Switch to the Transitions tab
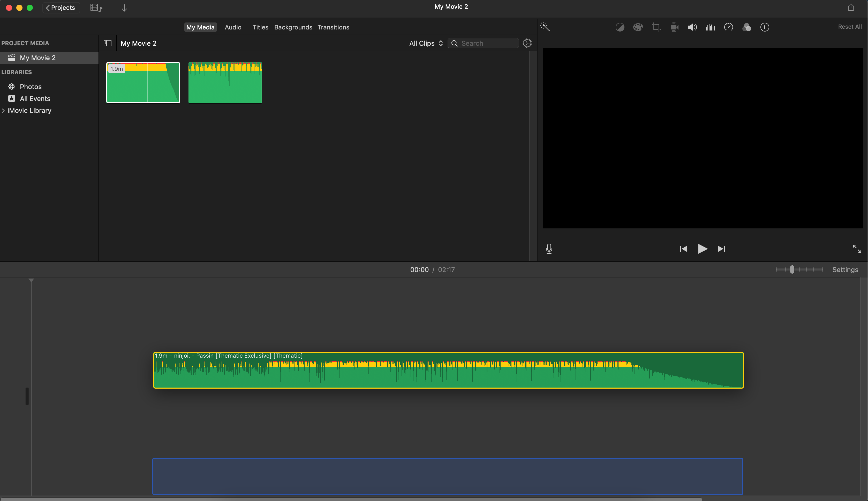 coord(333,27)
